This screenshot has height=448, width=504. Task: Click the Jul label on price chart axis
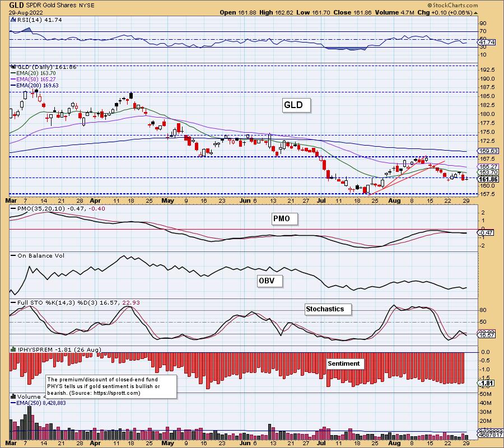pos(321,200)
